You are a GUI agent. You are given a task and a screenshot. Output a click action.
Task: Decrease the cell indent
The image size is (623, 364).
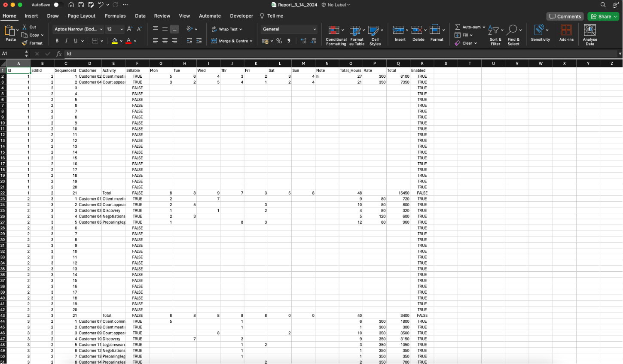(x=189, y=41)
